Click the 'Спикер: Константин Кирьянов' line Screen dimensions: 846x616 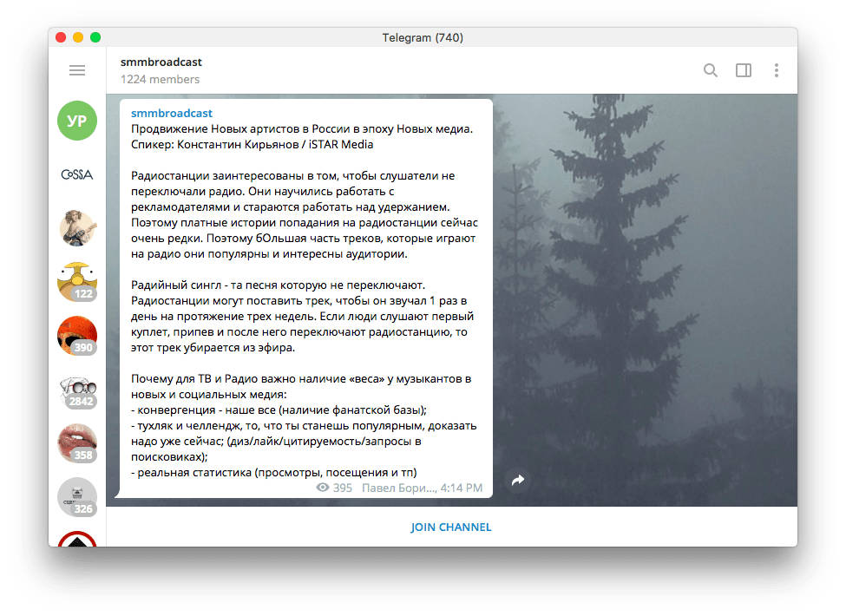[x=252, y=145]
